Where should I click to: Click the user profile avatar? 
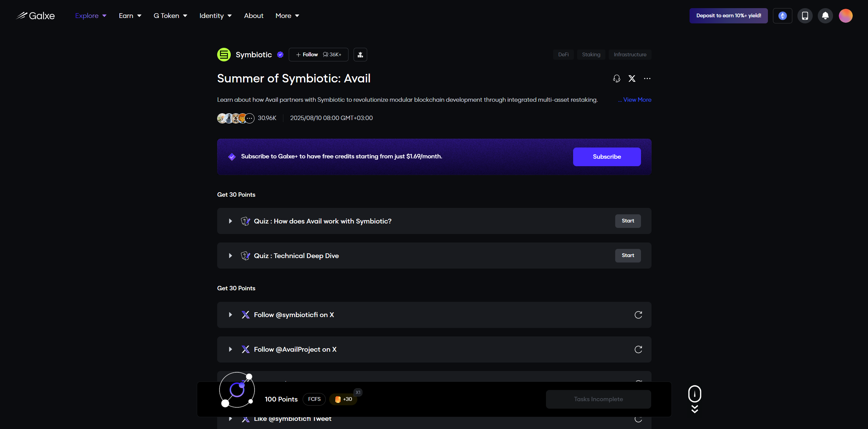coord(846,16)
